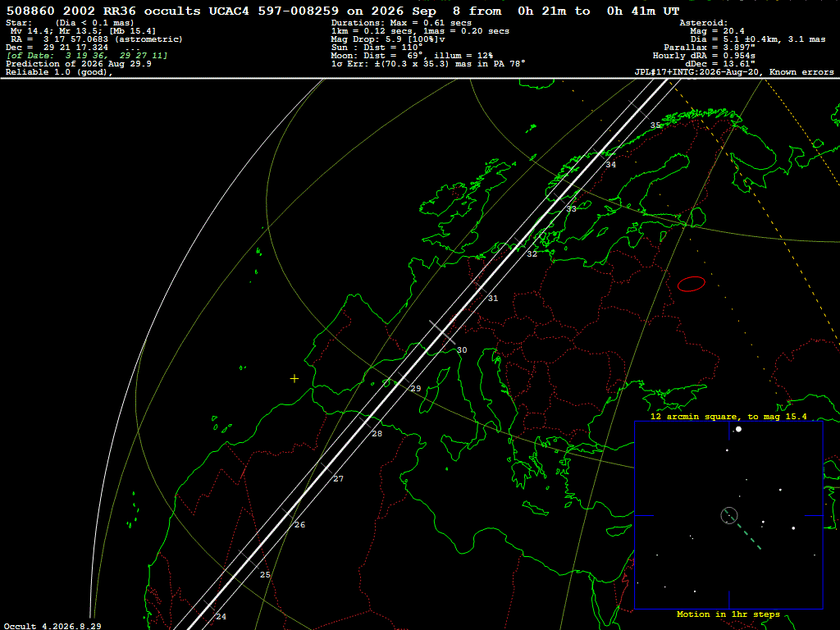Click the gray cross on the path centerline
Viewport: 840px width, 630px height.
tap(442, 332)
